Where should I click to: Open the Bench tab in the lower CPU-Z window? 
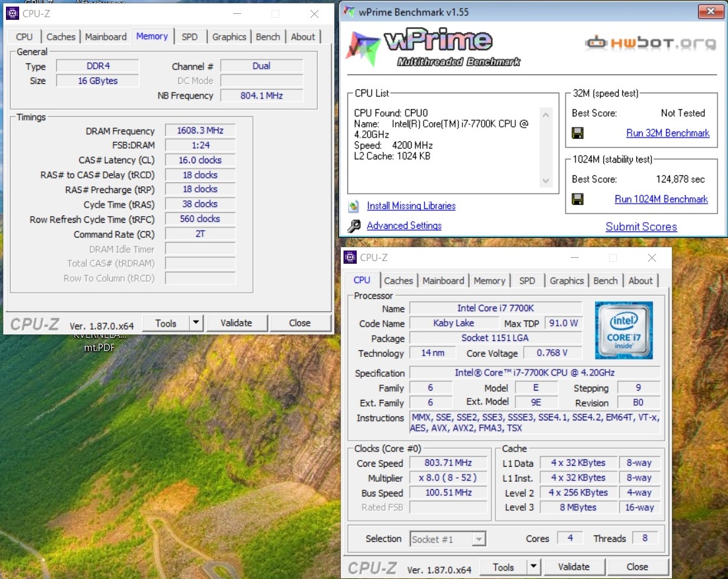click(x=605, y=281)
